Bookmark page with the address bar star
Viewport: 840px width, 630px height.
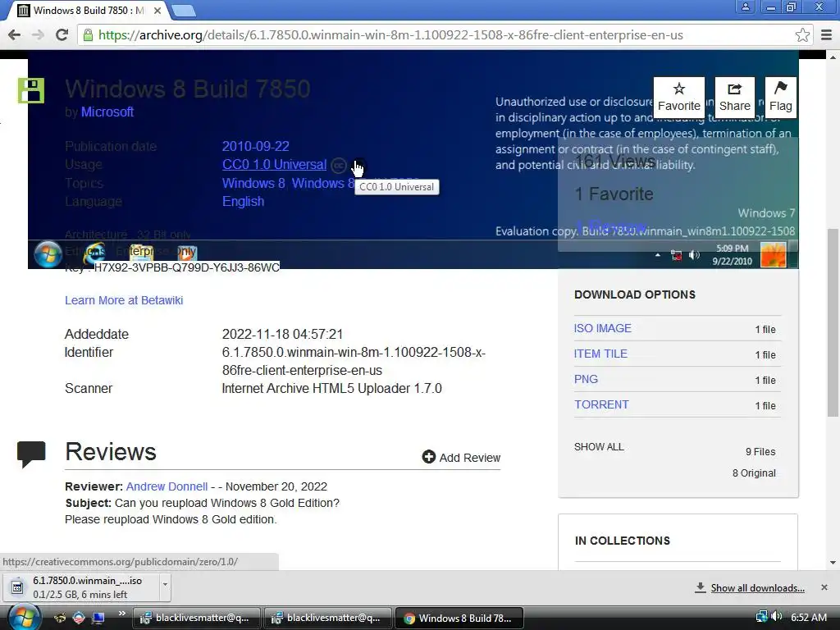[802, 34]
